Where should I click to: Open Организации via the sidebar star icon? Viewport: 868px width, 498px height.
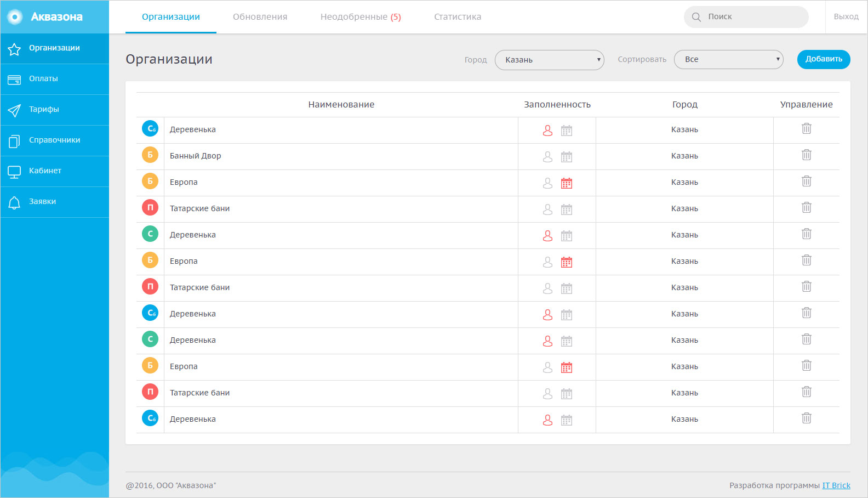(14, 49)
